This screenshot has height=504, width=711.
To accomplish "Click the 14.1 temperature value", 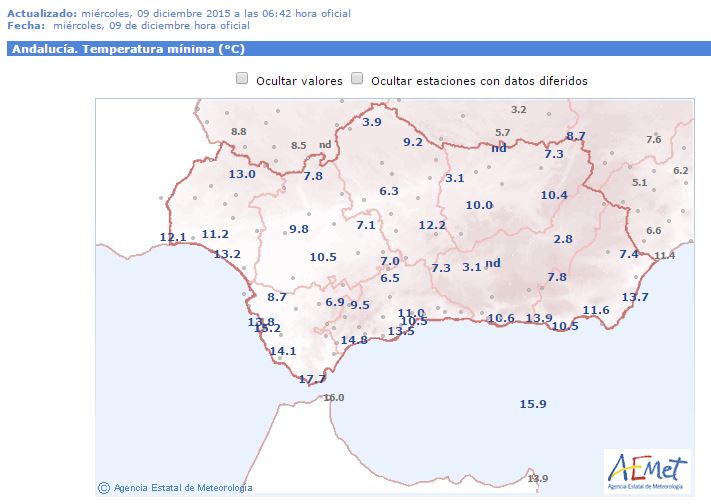I will (284, 351).
